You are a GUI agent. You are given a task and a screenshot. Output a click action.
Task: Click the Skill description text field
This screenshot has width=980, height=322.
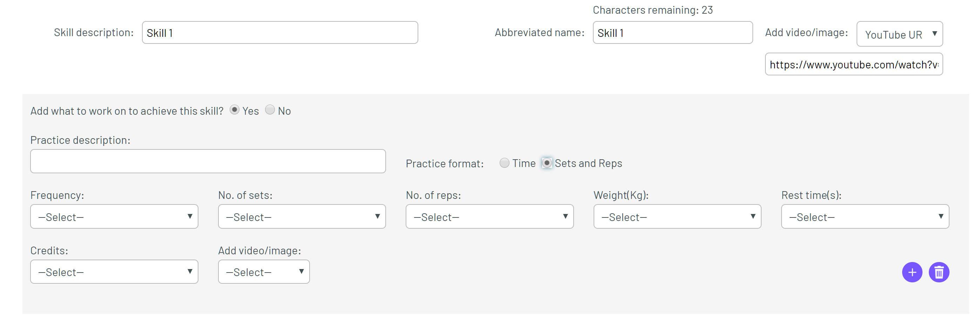click(280, 33)
